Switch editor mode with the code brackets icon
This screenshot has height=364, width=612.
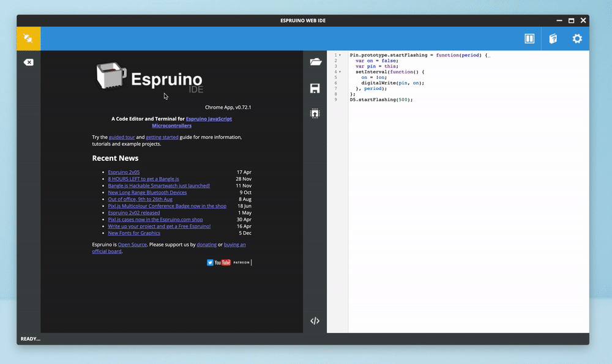pos(315,321)
